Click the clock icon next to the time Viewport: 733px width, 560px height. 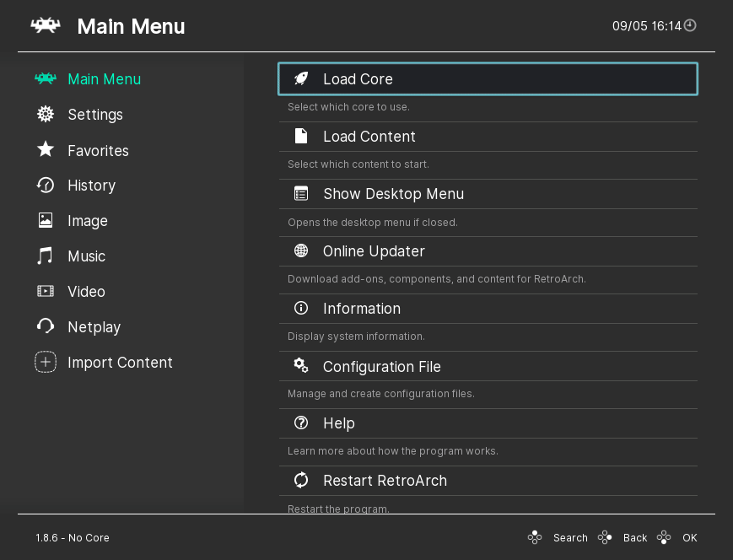click(690, 25)
